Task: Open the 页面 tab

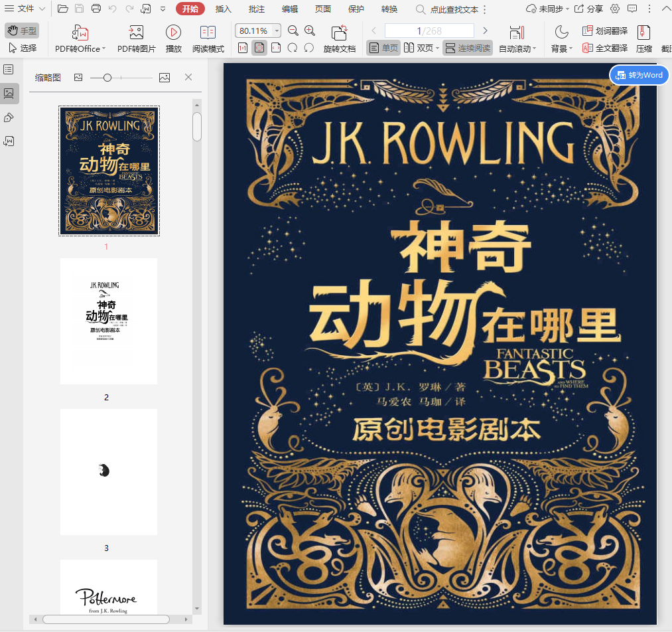Action: click(x=322, y=9)
